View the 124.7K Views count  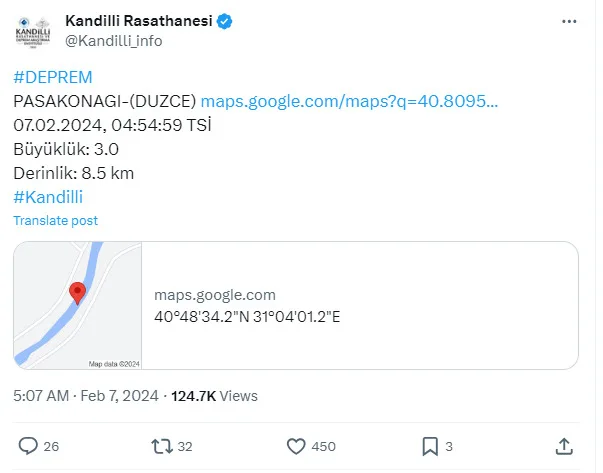click(214, 396)
